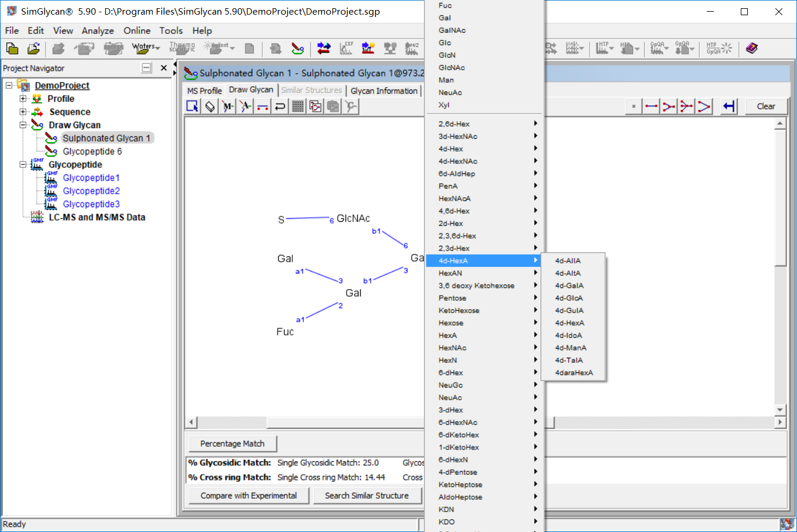Click the Clear button
The width and height of the screenshot is (797, 532).
766,107
